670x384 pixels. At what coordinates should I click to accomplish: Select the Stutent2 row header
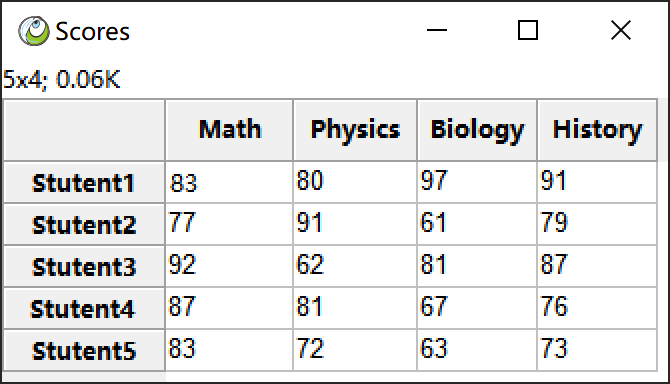tap(84, 224)
